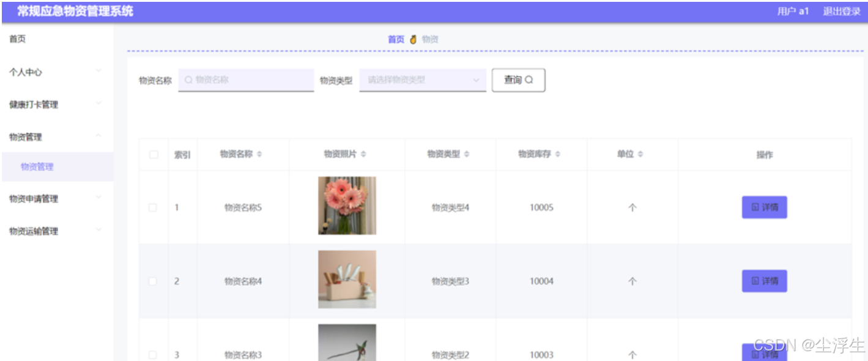This screenshot has width=868, height=361.
Task: Click the 首页 breadcrumb link
Action: pos(396,39)
